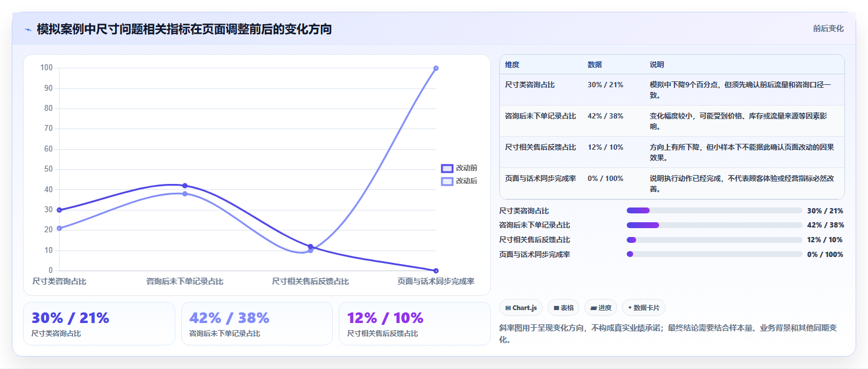
Task: Click the 数据卡片 chip
Action: pyautogui.click(x=644, y=308)
